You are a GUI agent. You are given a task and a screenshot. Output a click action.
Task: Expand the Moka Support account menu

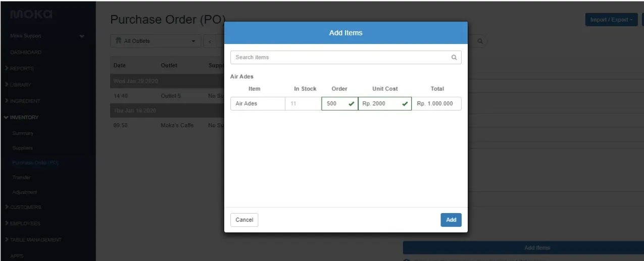(48, 36)
